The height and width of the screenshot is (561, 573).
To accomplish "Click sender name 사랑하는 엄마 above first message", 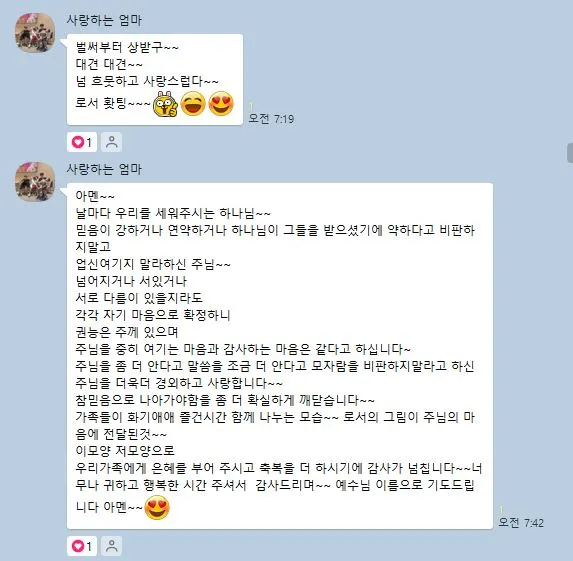I will 104,20.
